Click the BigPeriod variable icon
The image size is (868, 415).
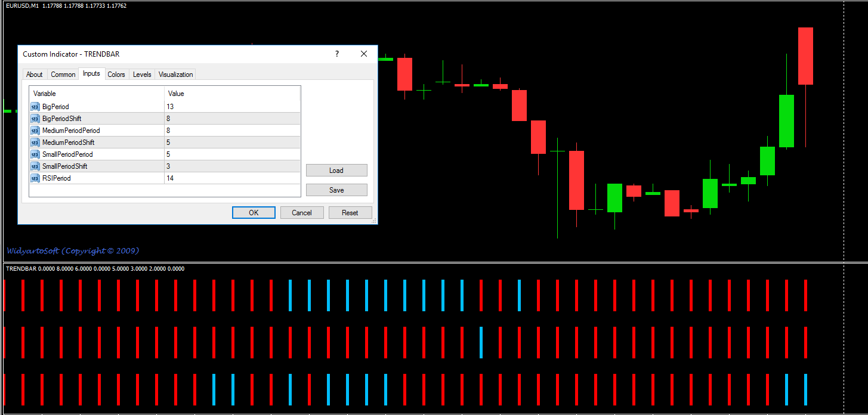coord(35,107)
